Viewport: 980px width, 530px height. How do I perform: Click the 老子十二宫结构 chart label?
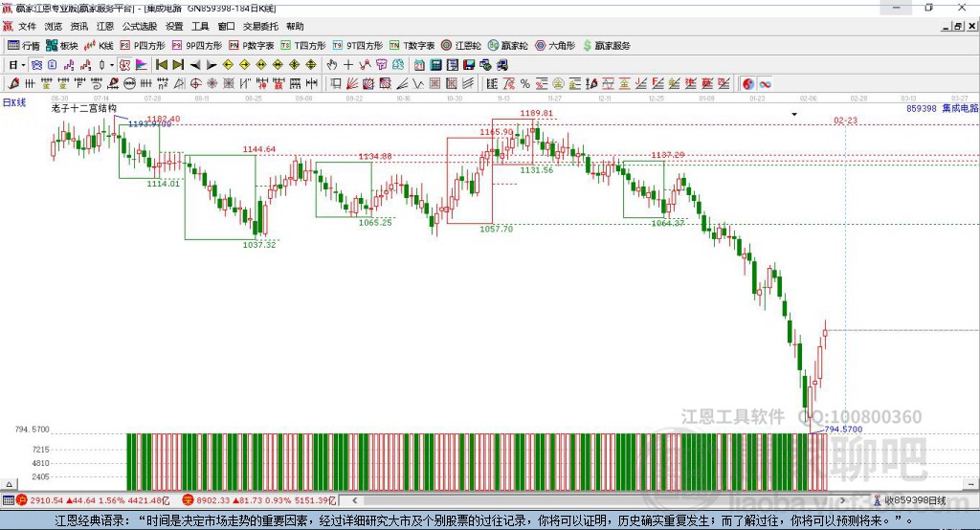pos(84,109)
